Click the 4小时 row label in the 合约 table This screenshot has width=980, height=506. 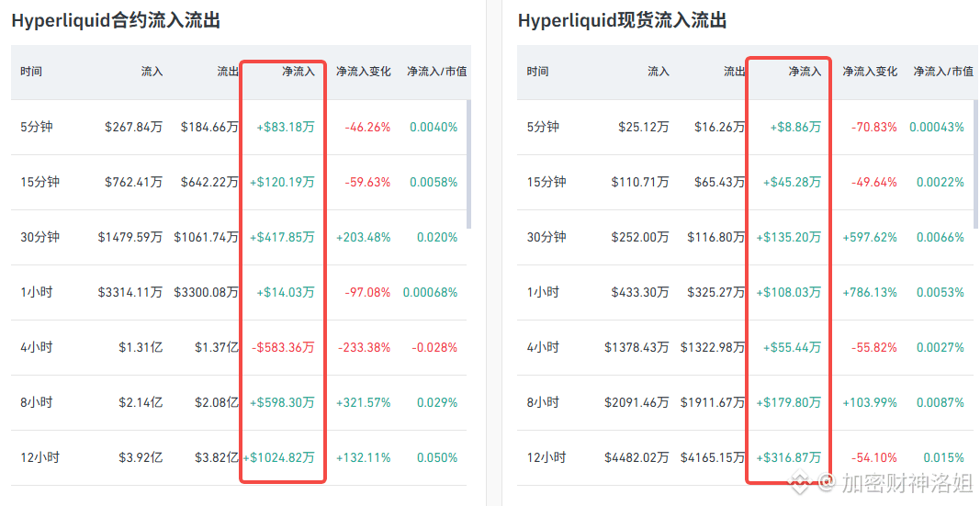pos(36,347)
